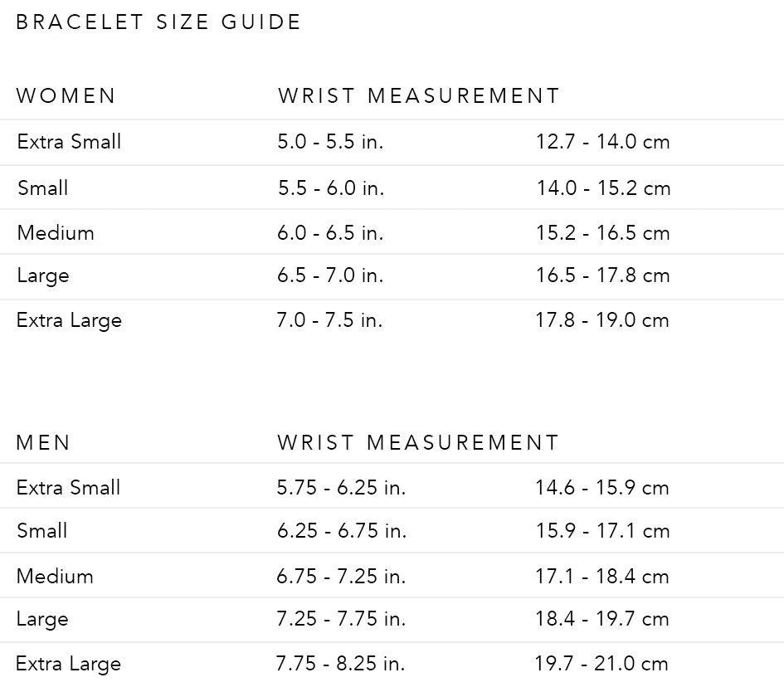Click the 5.0 - 5.5 in. measurement
Viewport: 784px width, 687px height.
[x=330, y=141]
